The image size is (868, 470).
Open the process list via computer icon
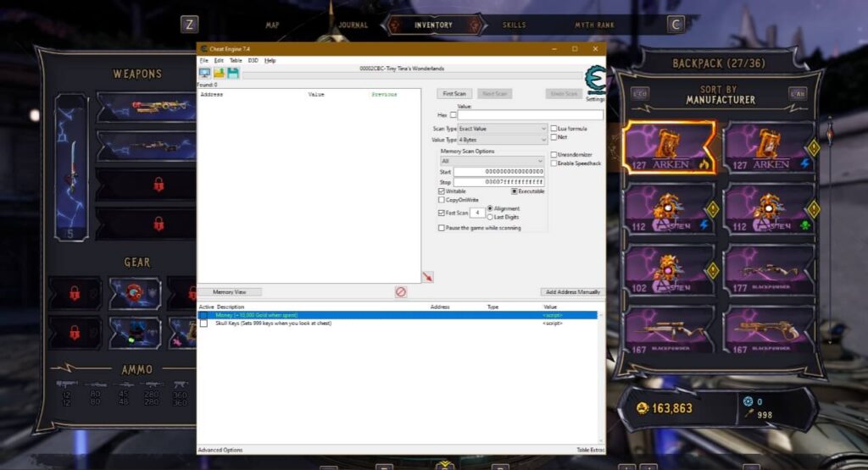coord(204,73)
